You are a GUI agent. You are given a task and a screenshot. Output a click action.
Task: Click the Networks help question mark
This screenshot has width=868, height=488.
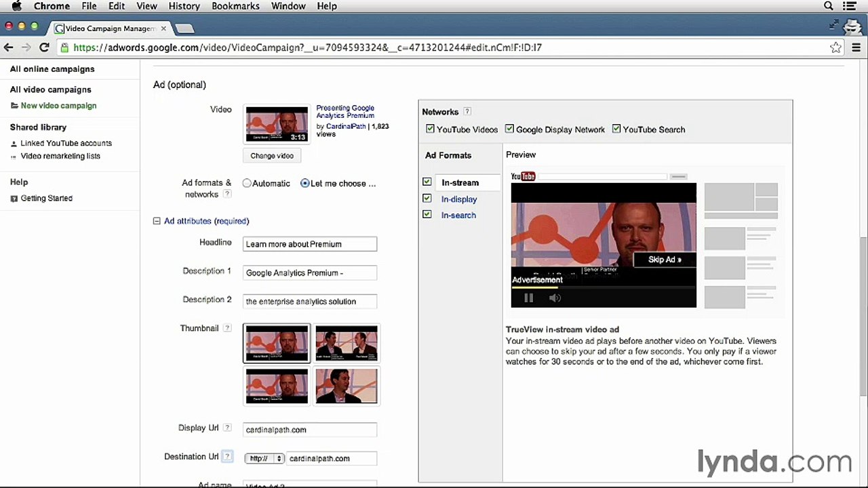[x=467, y=112]
